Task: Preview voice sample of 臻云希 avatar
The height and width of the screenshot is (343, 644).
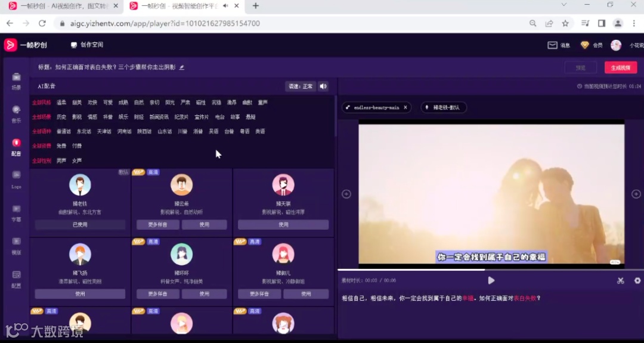Action: pos(181,185)
